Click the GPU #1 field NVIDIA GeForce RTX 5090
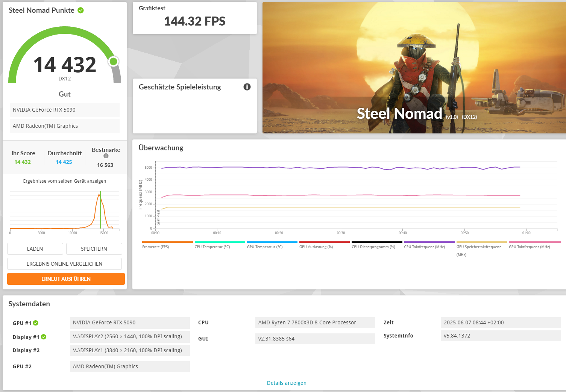Viewport: 566px width, 392px height. pos(130,323)
